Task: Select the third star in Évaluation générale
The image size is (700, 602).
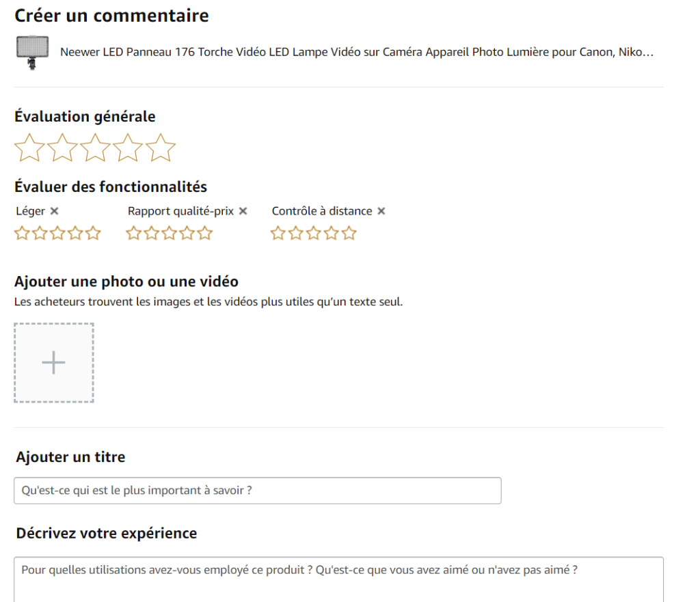Action: pos(95,148)
